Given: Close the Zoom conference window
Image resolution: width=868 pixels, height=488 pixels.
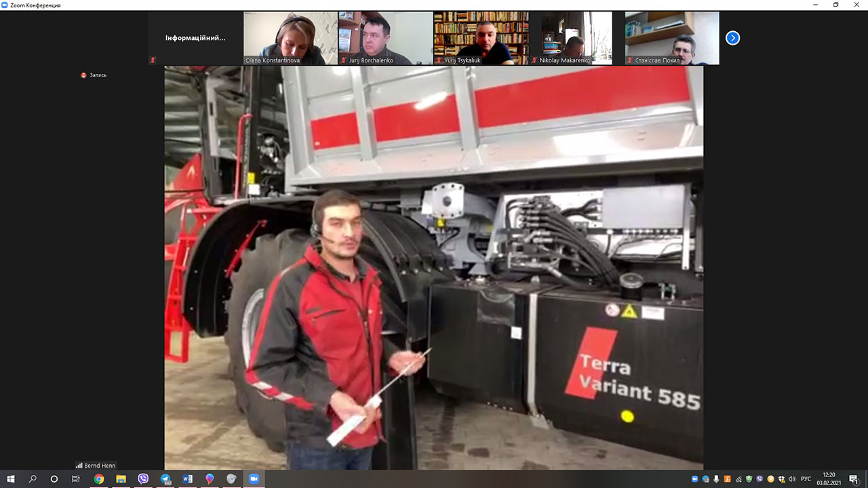Looking at the screenshot, I should point(857,5).
